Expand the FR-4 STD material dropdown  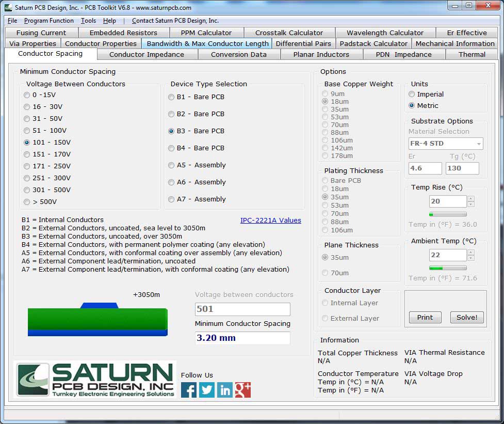point(479,144)
